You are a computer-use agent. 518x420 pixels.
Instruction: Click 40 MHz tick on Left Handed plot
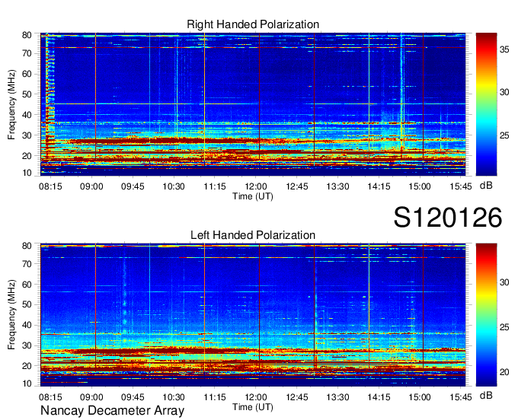[x=27, y=325]
